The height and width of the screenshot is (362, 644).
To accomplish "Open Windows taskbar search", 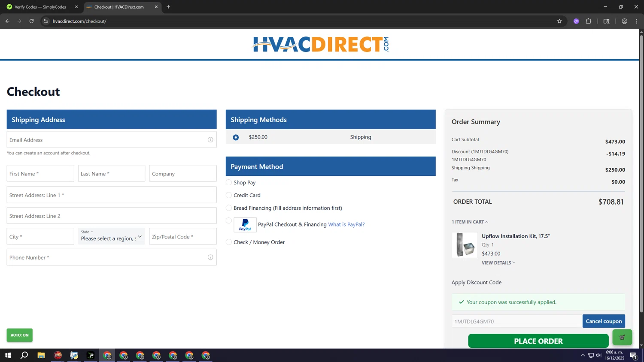I will 24,356.
